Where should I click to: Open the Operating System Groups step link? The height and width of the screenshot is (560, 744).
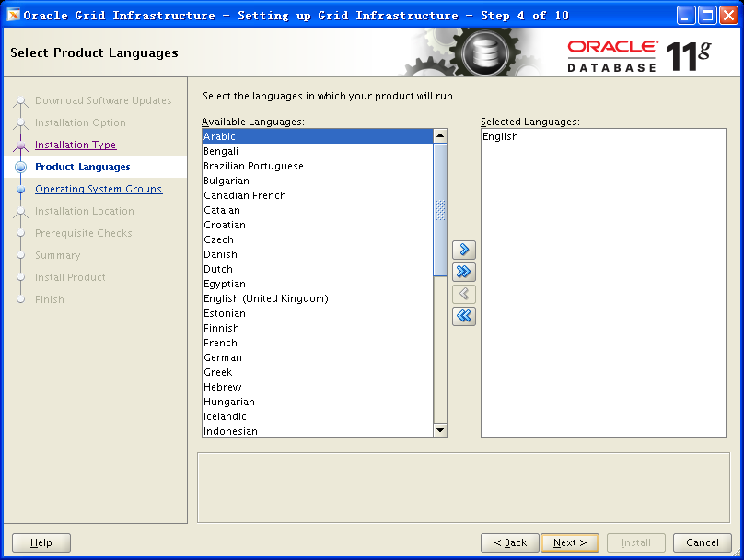point(99,189)
